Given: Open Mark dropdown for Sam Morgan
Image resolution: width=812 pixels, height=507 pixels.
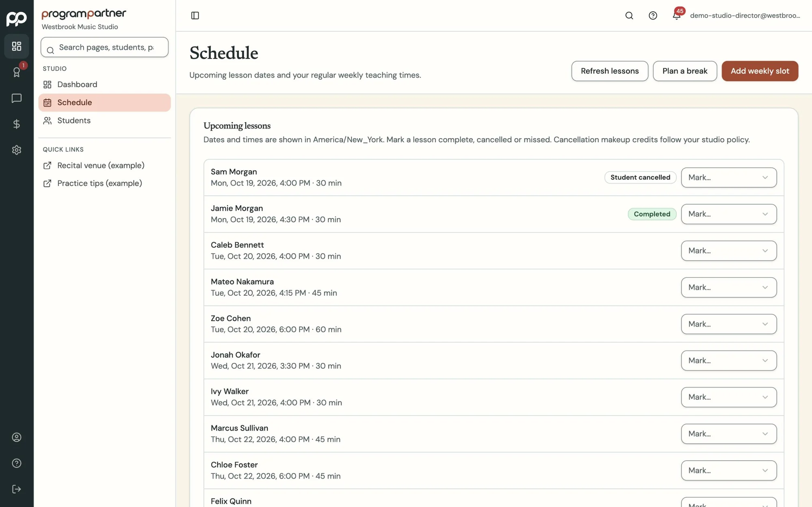Looking at the screenshot, I should pyautogui.click(x=729, y=178).
